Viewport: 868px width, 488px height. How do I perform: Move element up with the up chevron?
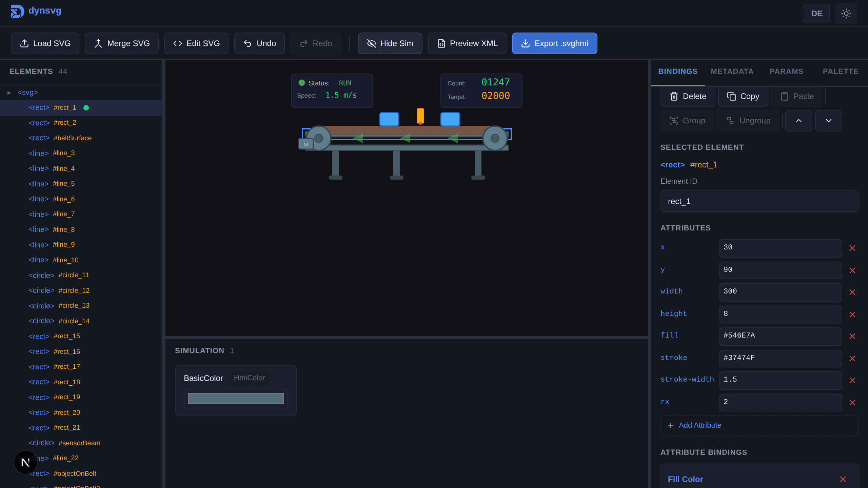click(799, 120)
